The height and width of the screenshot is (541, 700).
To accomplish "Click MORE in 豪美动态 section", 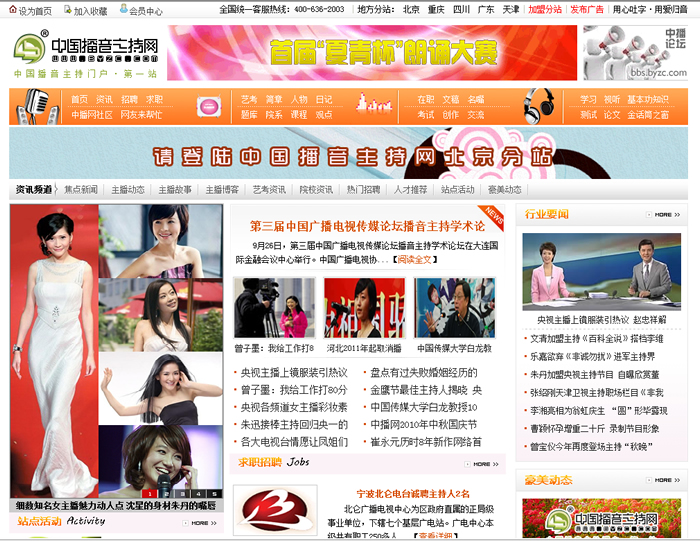I will point(663,480).
